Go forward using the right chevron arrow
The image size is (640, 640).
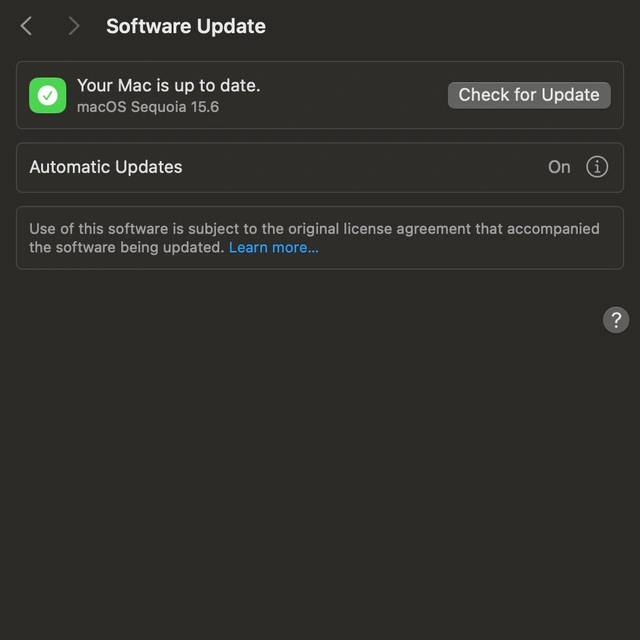(x=73, y=26)
